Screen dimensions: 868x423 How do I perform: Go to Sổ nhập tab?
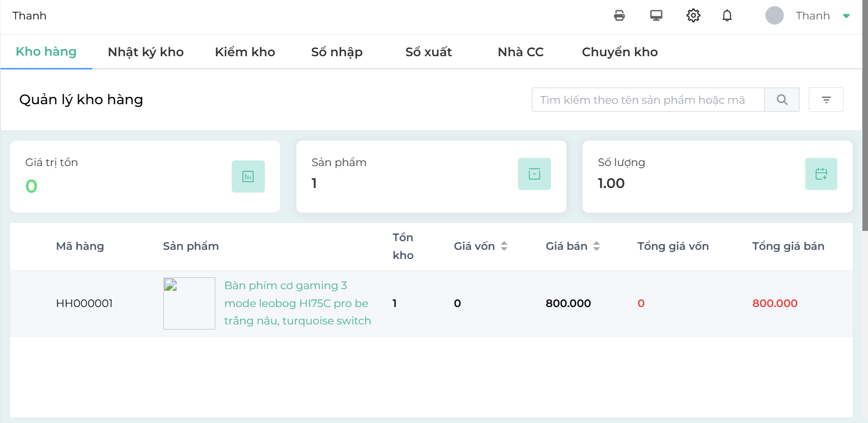[337, 52]
